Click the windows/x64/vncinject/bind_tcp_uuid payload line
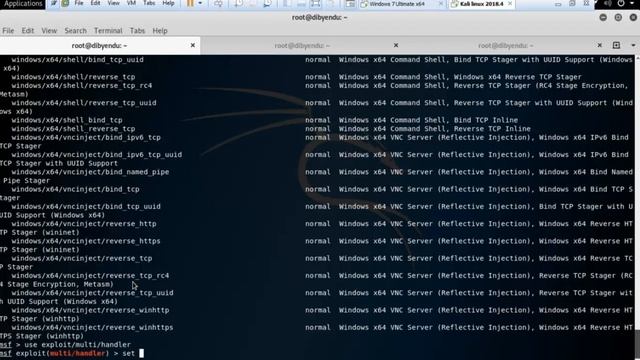 (86, 207)
